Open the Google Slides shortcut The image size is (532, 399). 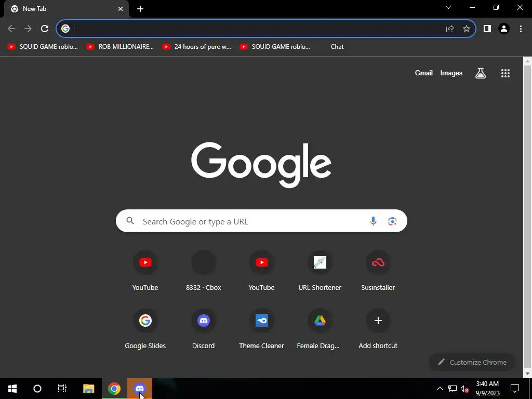click(x=145, y=329)
